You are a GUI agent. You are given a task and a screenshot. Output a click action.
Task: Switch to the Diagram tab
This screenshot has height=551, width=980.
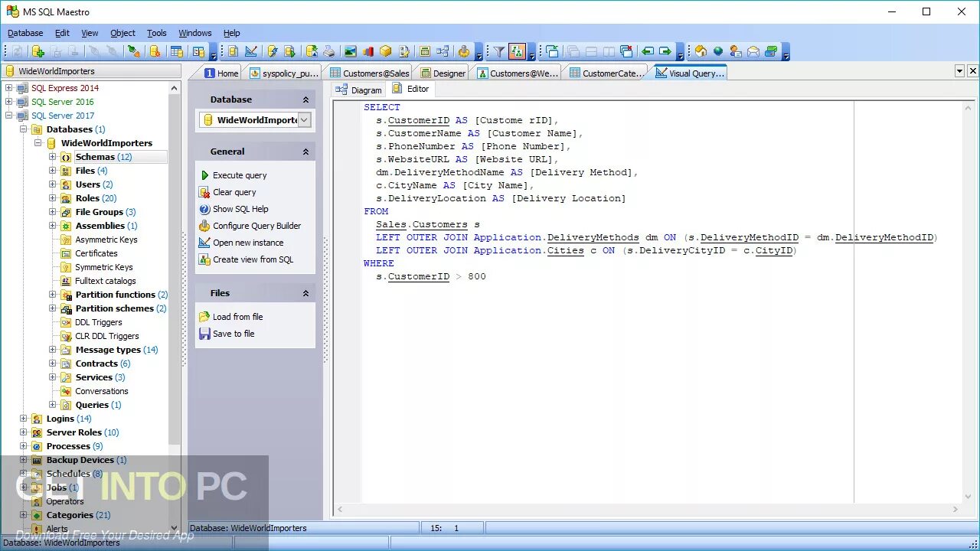358,90
